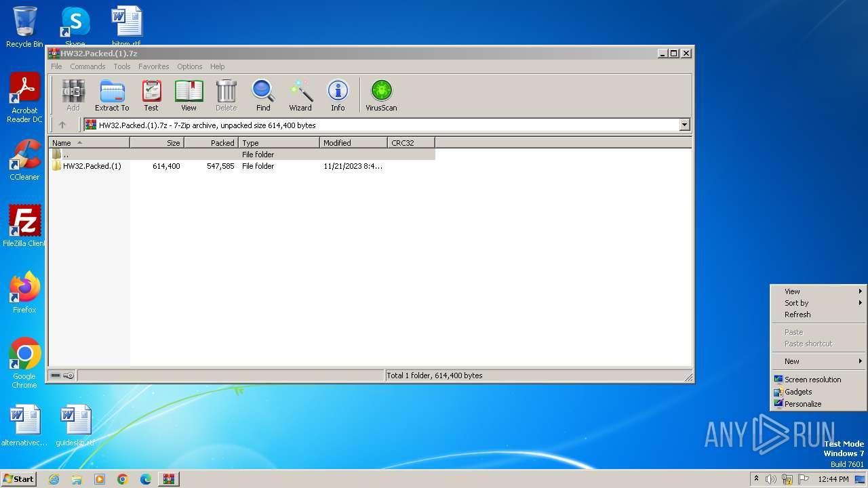This screenshot has height=488, width=868.
Task: Click Chrome icon in taskbar
Action: point(123,479)
